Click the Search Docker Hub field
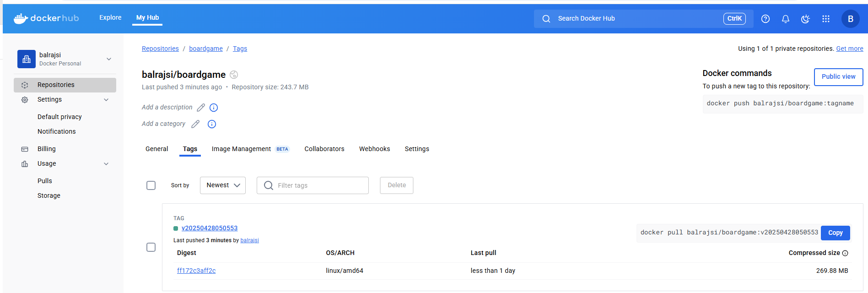The height and width of the screenshot is (293, 868). pos(643,19)
